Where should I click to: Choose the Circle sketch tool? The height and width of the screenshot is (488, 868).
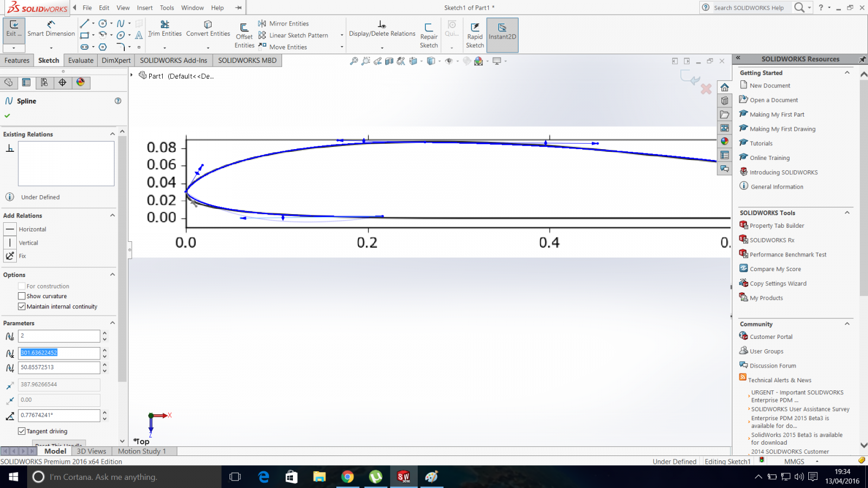(x=103, y=23)
